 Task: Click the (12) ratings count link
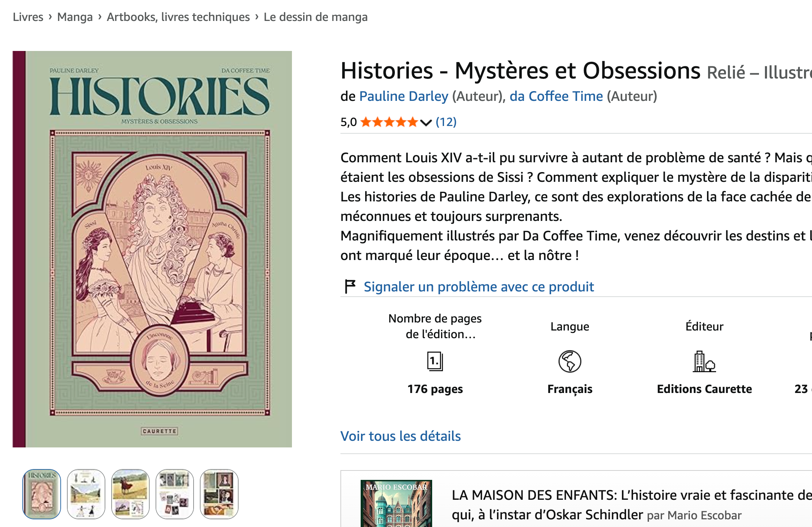tap(446, 122)
